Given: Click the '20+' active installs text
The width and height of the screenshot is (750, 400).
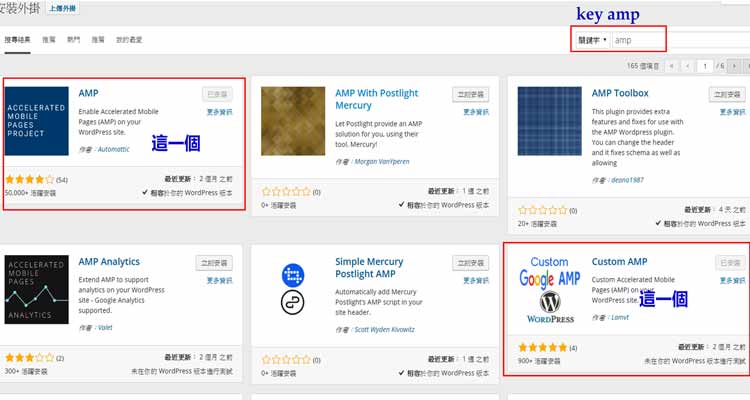Looking at the screenshot, I should click(537, 223).
